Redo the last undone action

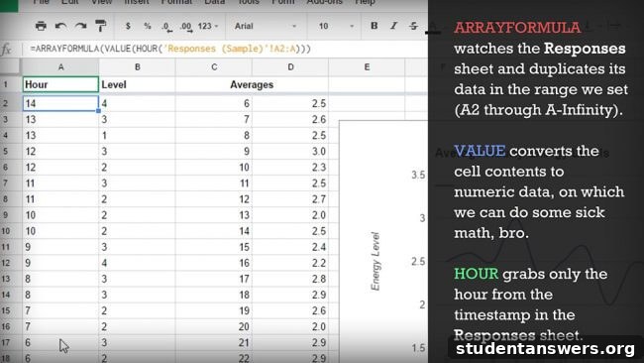80,26
